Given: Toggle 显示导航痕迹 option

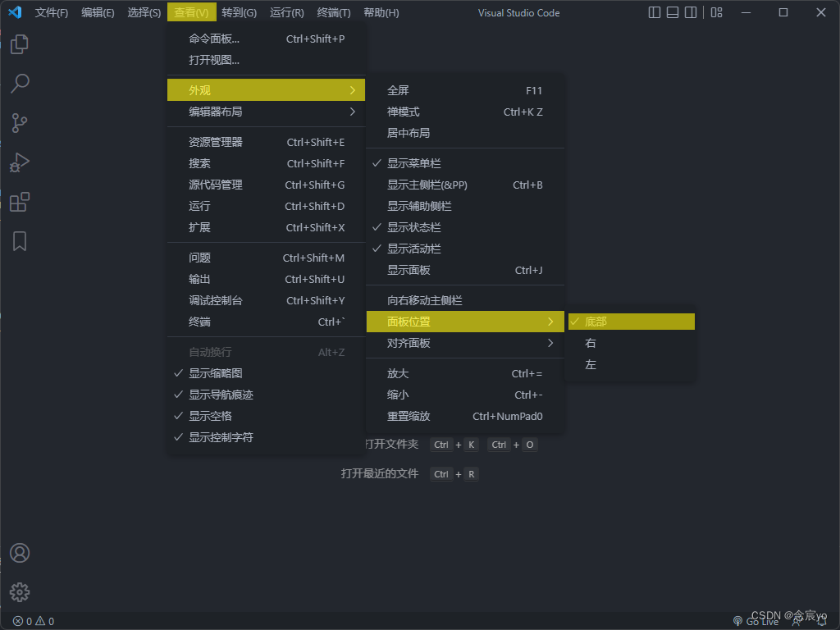Looking at the screenshot, I should click(x=267, y=395).
